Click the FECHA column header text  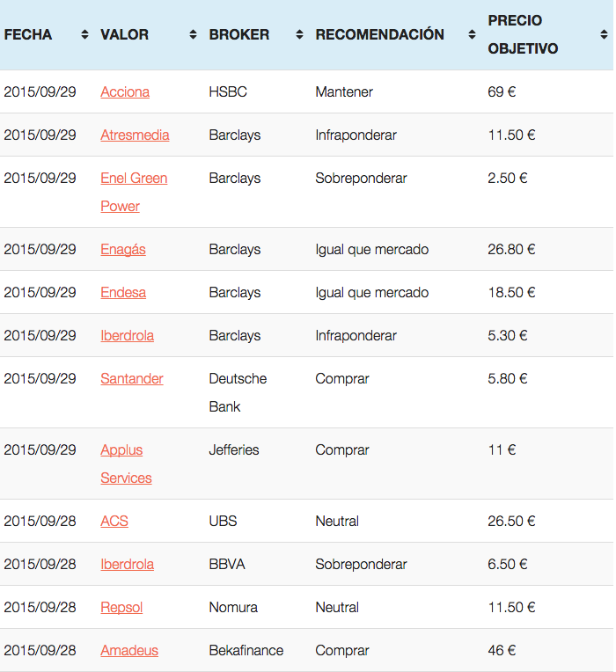[28, 34]
